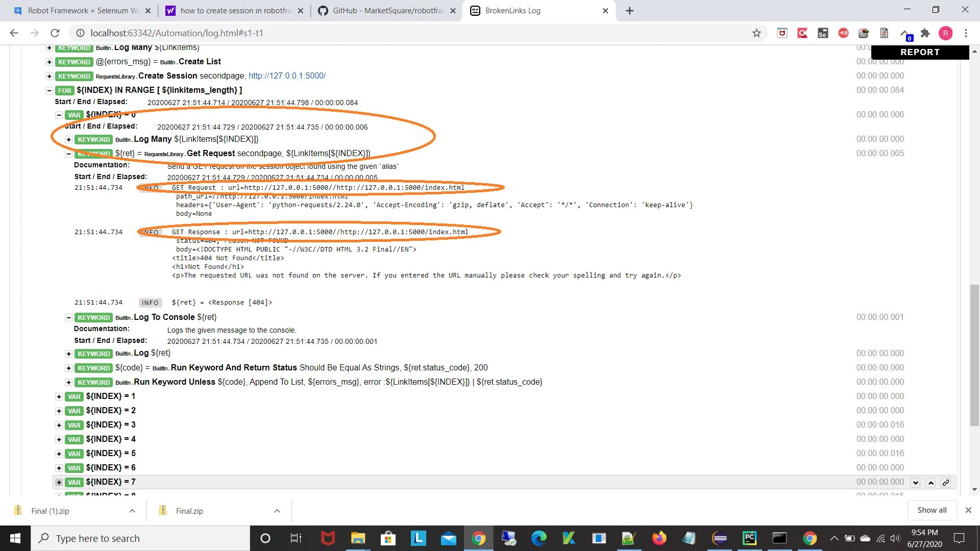Click the green KEYWORD icon on Log ret
The image size is (980, 551).
[93, 353]
